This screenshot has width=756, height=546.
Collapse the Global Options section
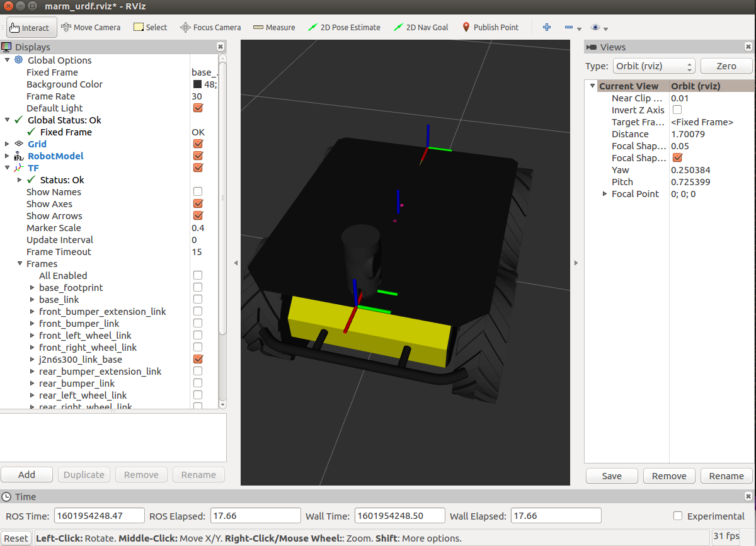(7, 60)
